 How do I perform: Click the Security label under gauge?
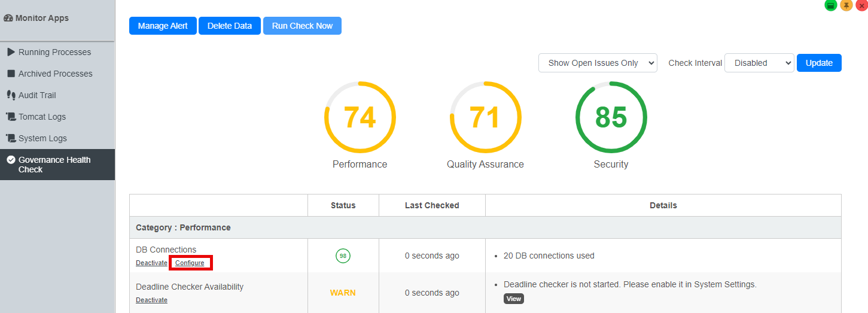[611, 164]
